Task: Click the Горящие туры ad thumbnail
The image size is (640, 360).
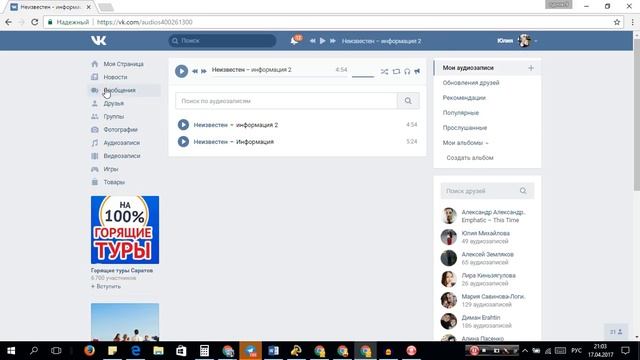Action: pyautogui.click(x=125, y=229)
